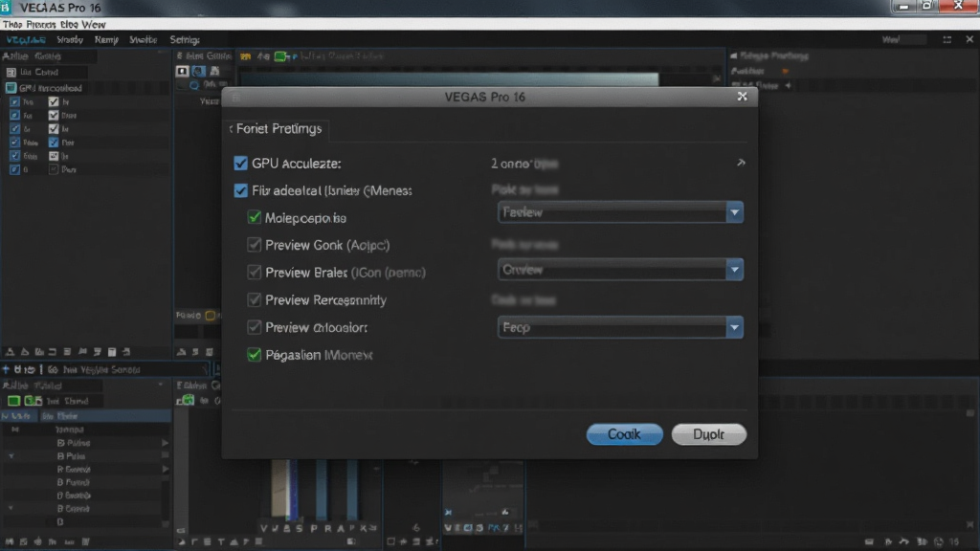The width and height of the screenshot is (980, 551).
Task: Open the Feelew dropdown in the dialog
Action: 620,212
